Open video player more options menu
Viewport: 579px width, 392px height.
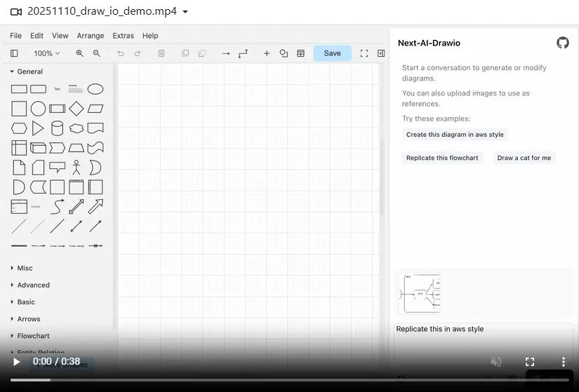pos(563,362)
